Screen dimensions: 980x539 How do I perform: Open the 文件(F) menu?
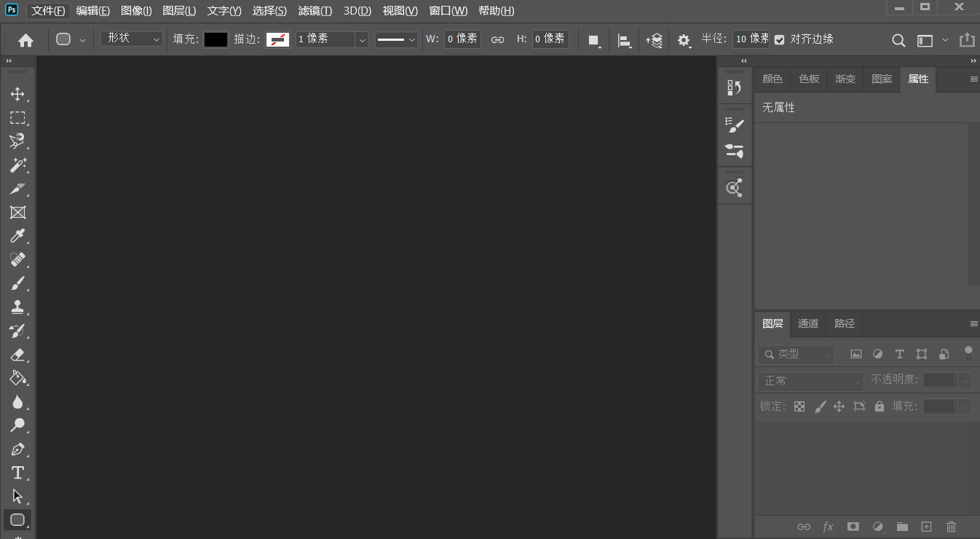[x=49, y=11]
